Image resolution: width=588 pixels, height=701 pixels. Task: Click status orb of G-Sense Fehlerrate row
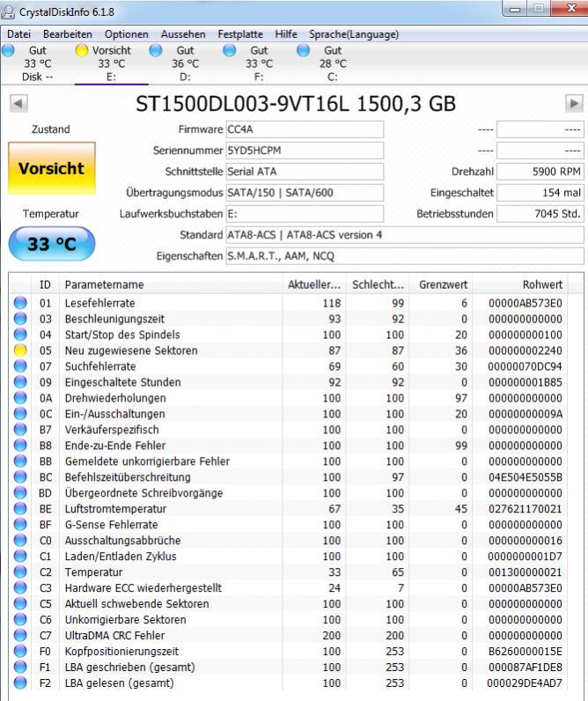click(20, 524)
